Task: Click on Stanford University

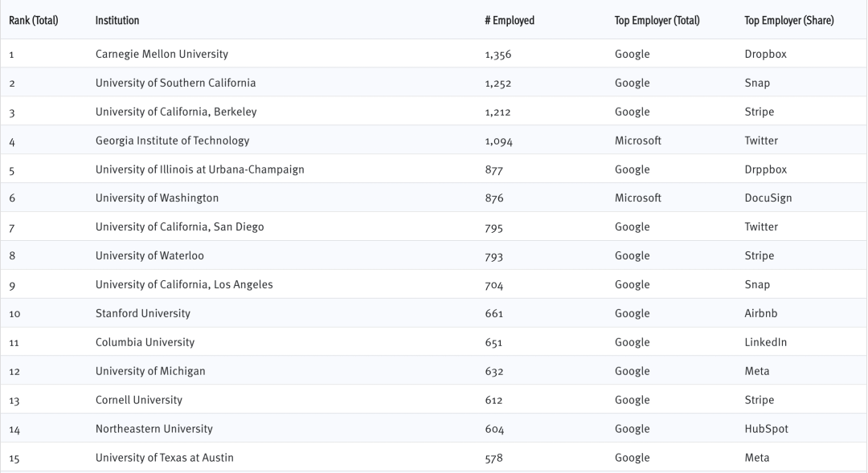Action: point(143,313)
